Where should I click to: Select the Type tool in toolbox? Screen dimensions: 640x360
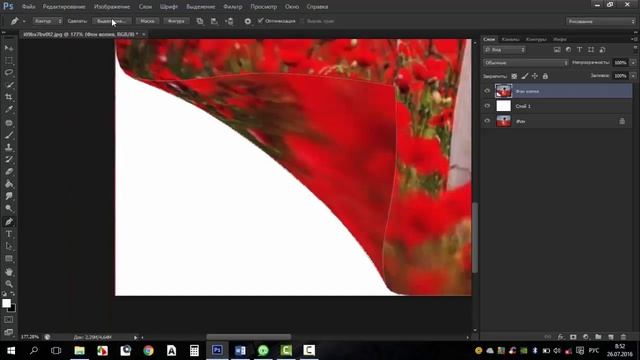9,234
